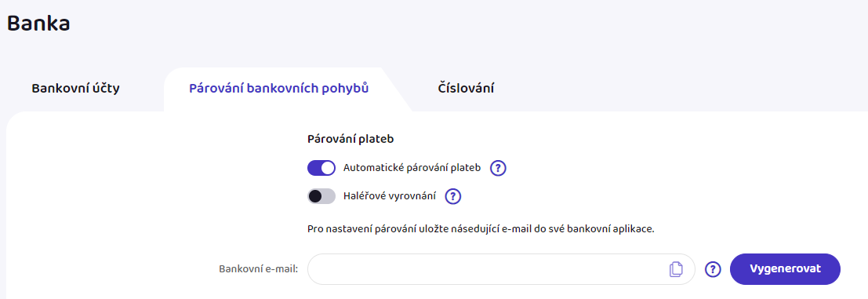Copy the bank e-mail with the clipboard icon

pyautogui.click(x=676, y=269)
